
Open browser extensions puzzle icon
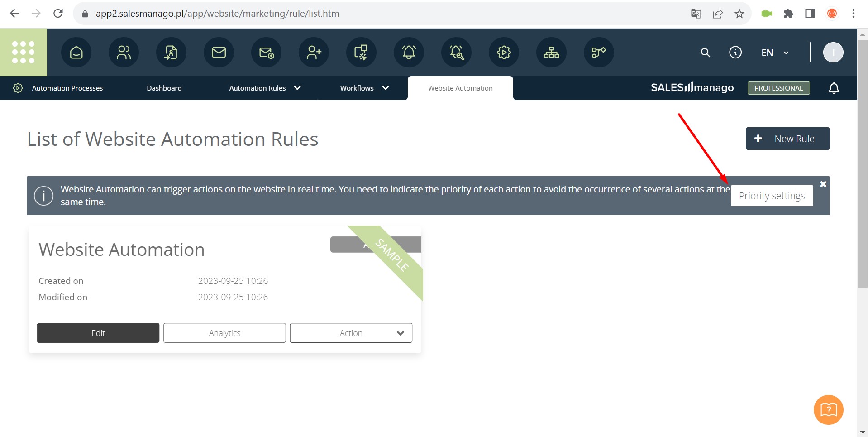(x=788, y=14)
